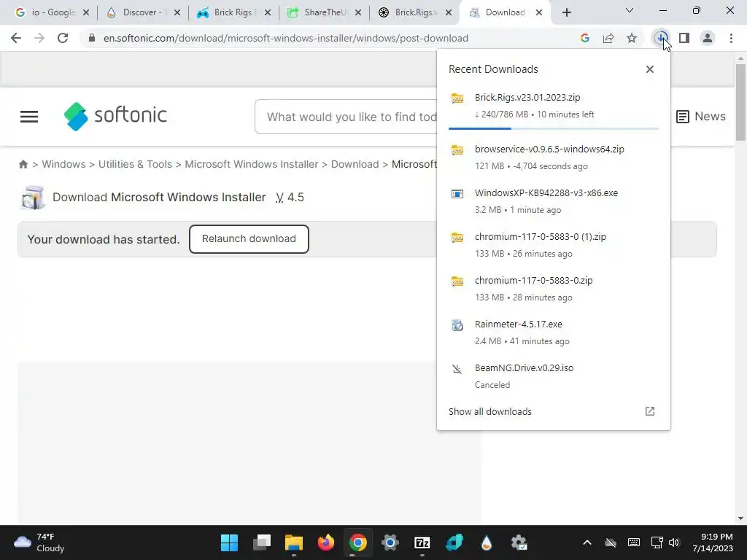Open chromium-117-0-5883-0.zip download
The image size is (747, 560).
[x=554, y=289]
